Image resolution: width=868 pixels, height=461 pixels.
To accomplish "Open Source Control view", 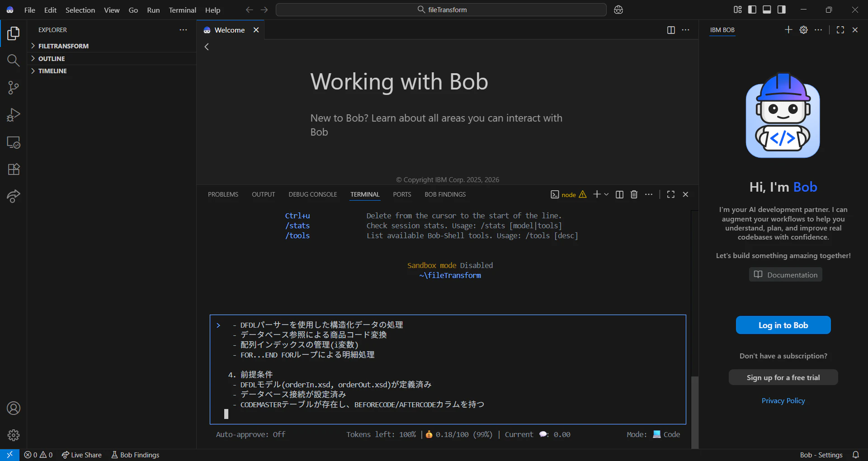I will coord(14,88).
